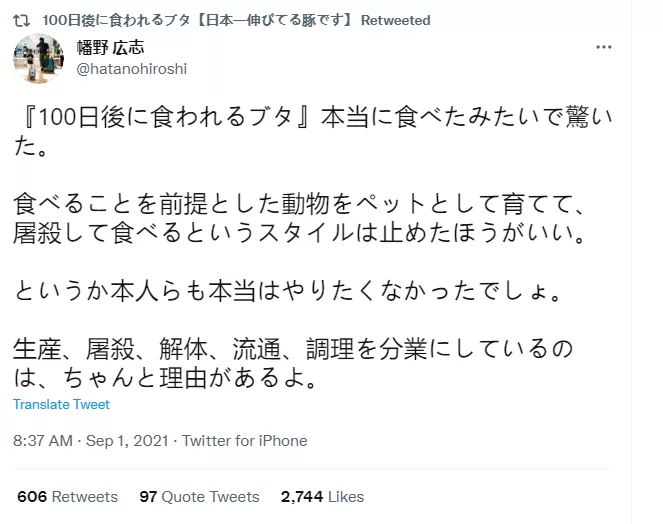Click the line starting 屠殺して食べるという
Viewport: 663px width, 524px height.
click(290, 237)
